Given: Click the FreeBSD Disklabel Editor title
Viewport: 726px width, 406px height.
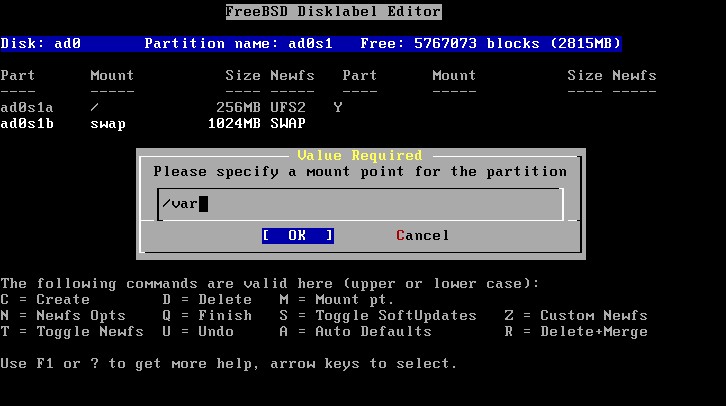Looking at the screenshot, I should click(333, 12).
